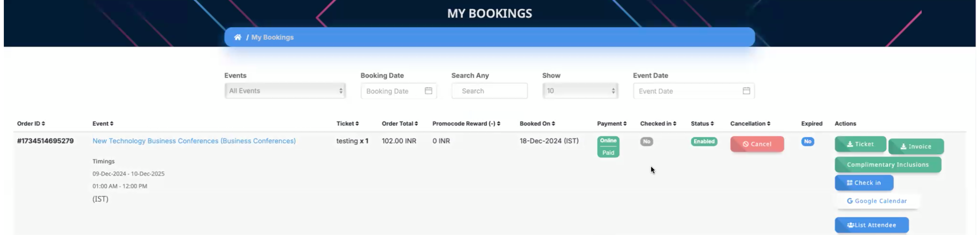Sort by Promocode Reward column

[x=466, y=123]
